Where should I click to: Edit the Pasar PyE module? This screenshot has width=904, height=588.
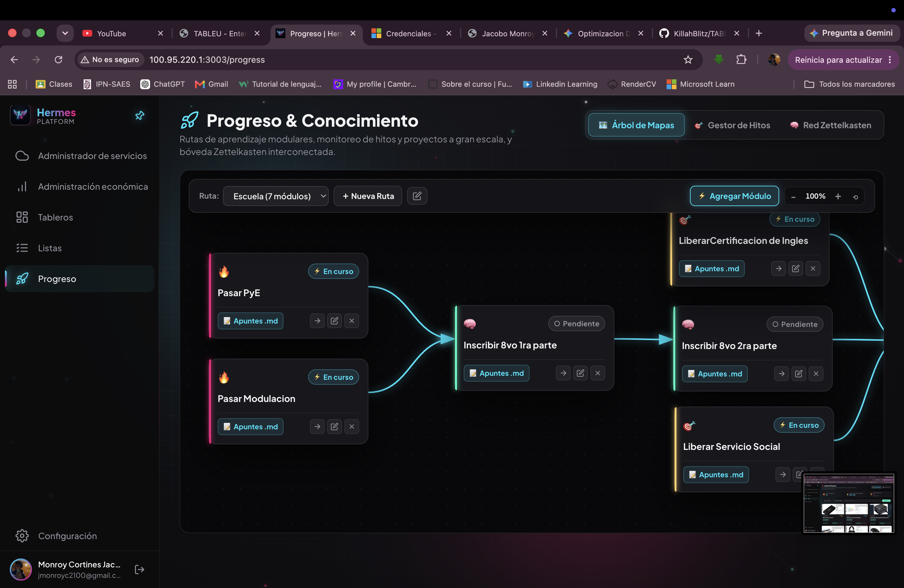[x=334, y=321]
